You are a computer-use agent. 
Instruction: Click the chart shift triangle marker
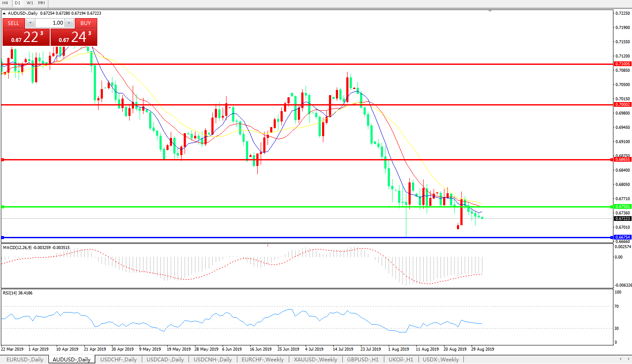coord(490,11)
